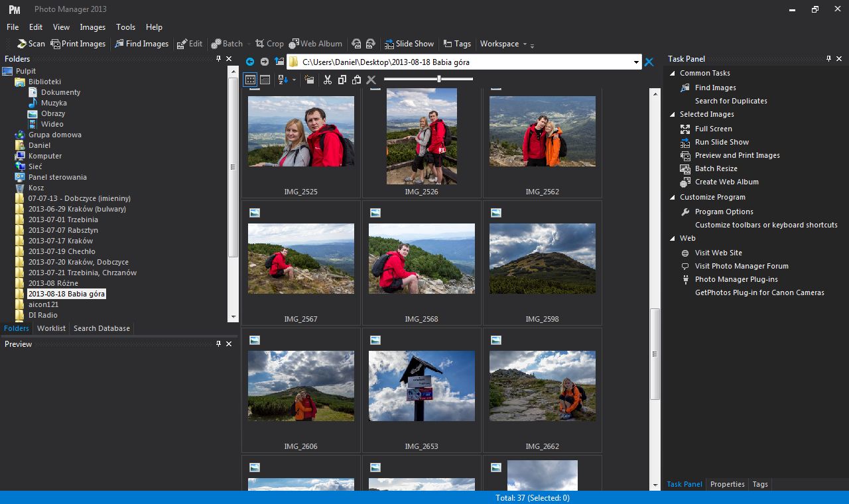849x504 pixels.
Task: Switch to the Worklist tab
Action: 51,328
